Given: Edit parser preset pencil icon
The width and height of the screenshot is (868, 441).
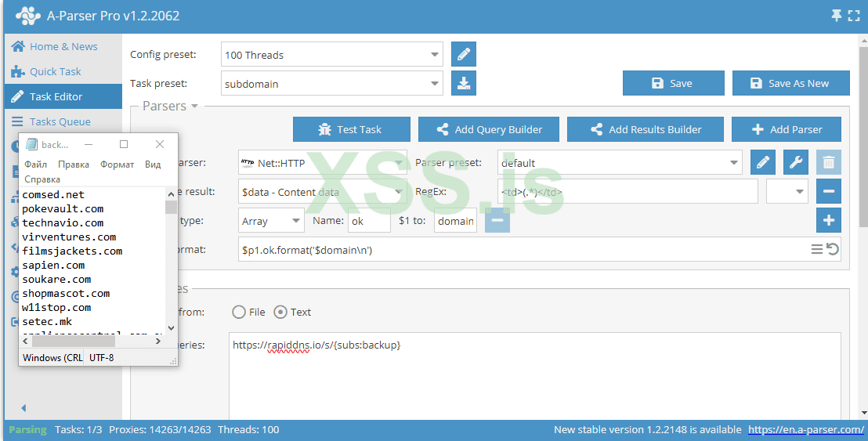Looking at the screenshot, I should pyautogui.click(x=763, y=162).
